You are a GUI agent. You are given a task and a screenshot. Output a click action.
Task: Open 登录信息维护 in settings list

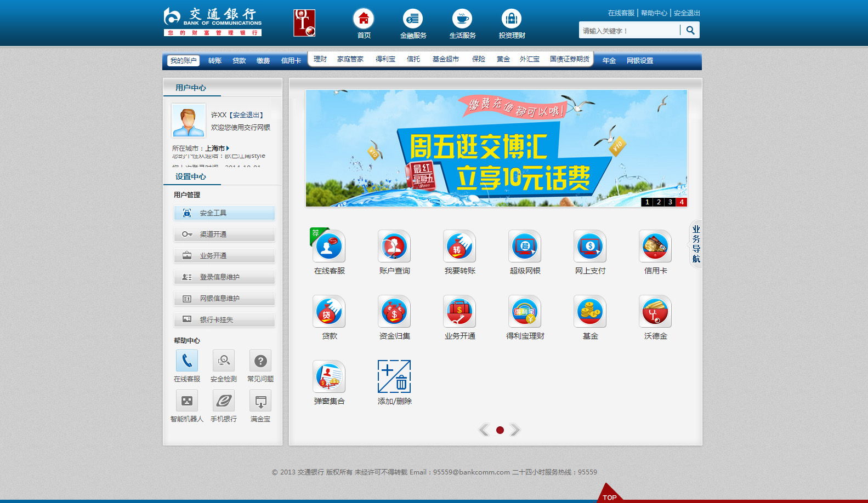(224, 277)
